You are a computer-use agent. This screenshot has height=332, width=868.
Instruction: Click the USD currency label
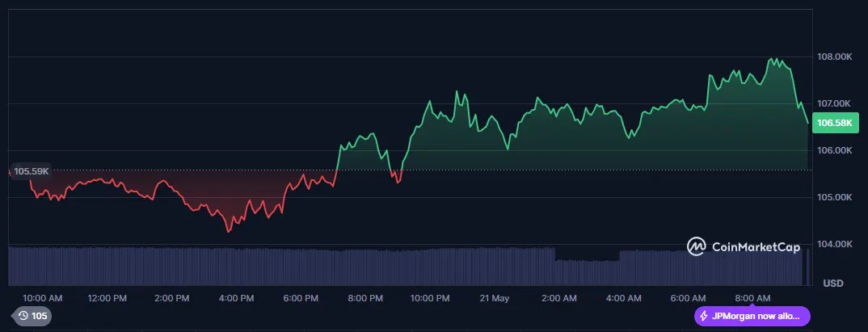click(x=833, y=284)
